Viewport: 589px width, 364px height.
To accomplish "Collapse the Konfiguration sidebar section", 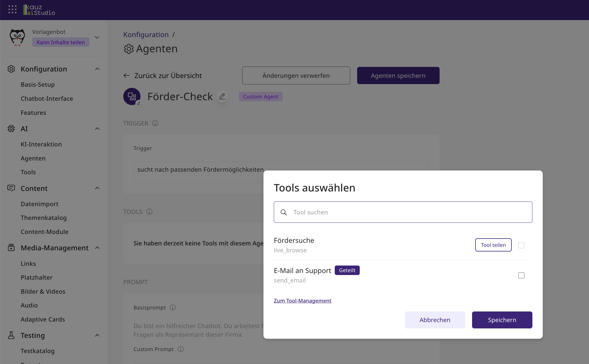I will pos(97,69).
